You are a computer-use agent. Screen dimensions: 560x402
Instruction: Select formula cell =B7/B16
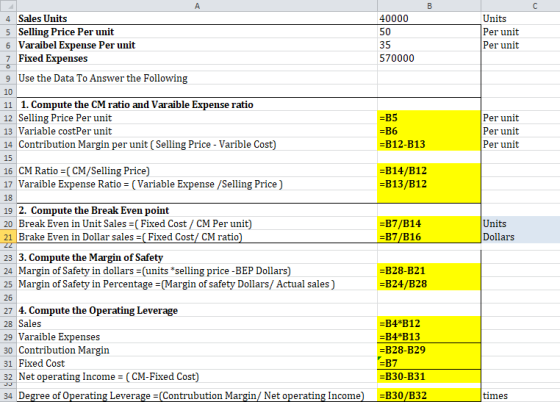(x=429, y=237)
